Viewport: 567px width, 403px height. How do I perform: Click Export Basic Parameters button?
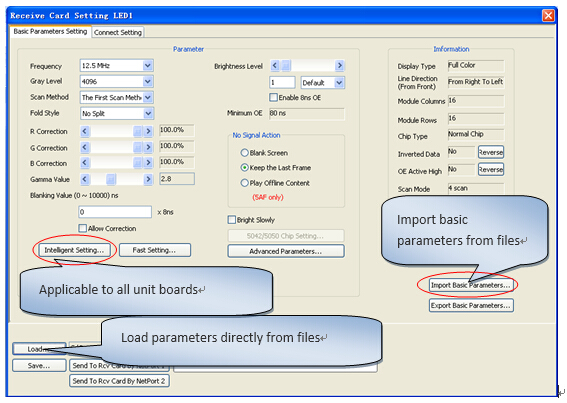[x=471, y=305]
